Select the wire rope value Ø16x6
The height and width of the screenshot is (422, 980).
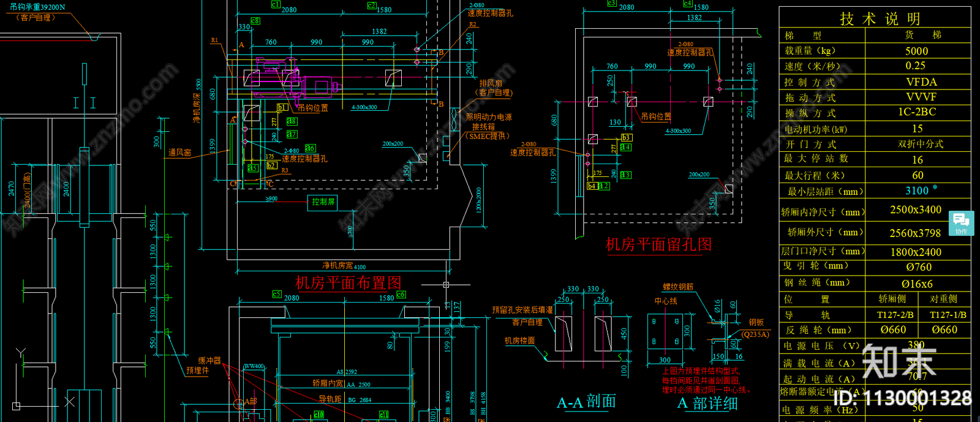[x=917, y=284]
